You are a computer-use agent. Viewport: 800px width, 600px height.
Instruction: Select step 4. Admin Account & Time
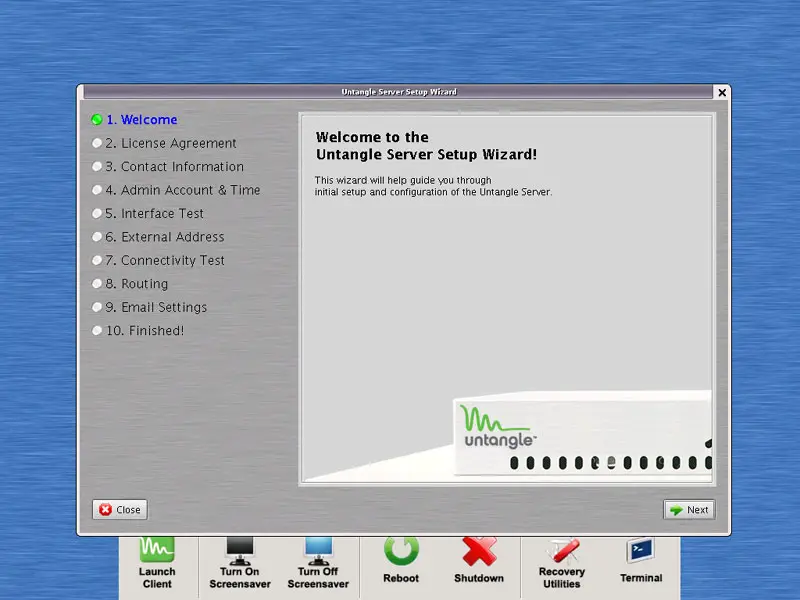coord(176,190)
